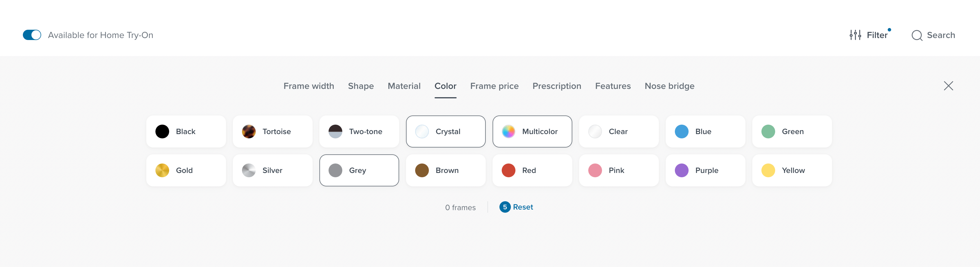
Task: Deselect the Multicolor filter option
Action: (532, 131)
